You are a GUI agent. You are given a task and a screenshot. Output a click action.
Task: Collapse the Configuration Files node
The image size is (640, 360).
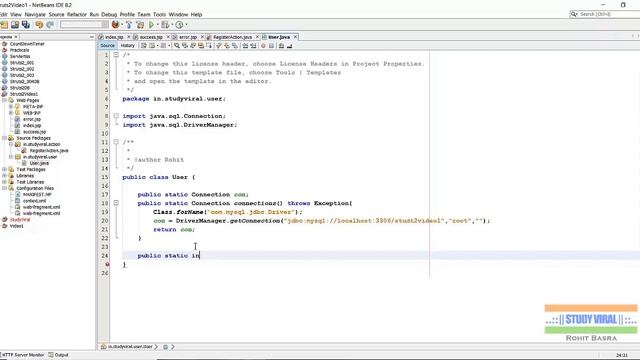click(x=4, y=188)
